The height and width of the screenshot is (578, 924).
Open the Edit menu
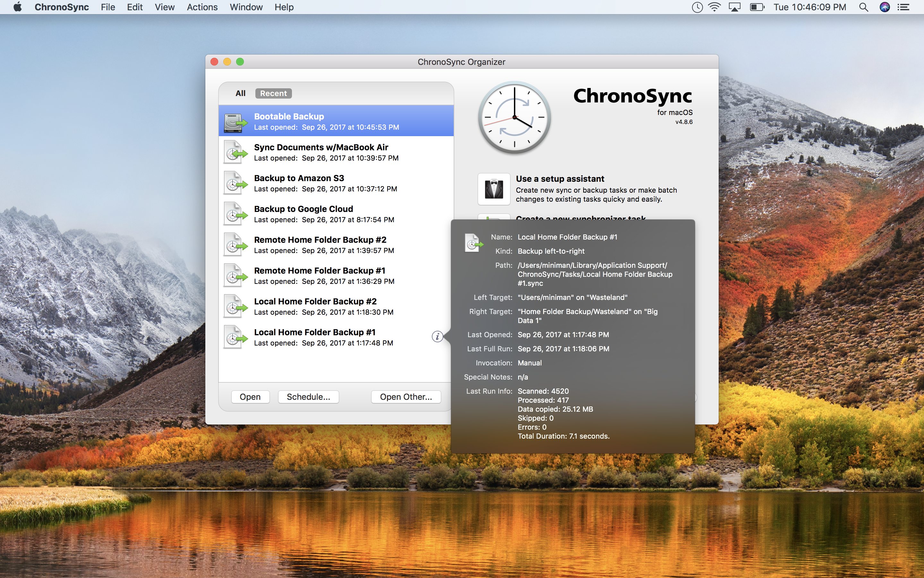(135, 7)
